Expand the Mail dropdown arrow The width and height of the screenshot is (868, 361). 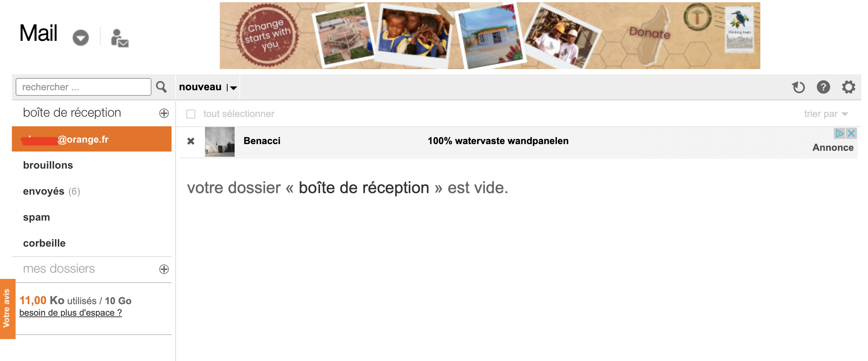point(81,38)
